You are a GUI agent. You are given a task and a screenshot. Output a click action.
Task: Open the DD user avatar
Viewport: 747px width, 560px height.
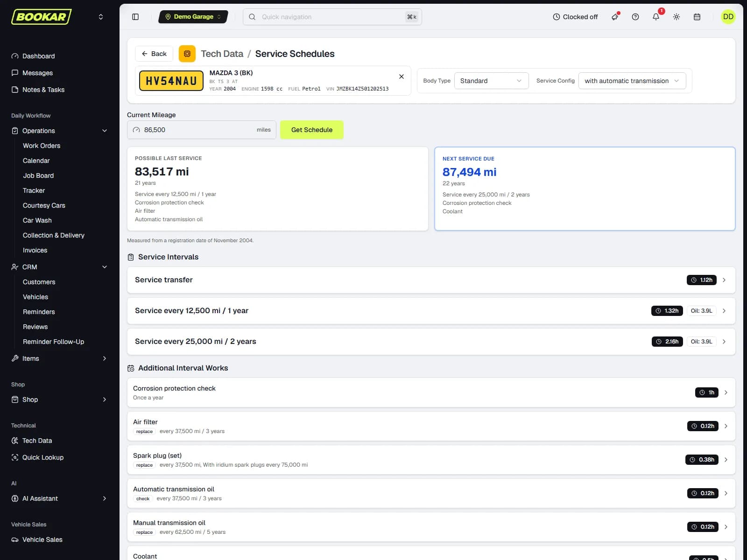pyautogui.click(x=728, y=17)
